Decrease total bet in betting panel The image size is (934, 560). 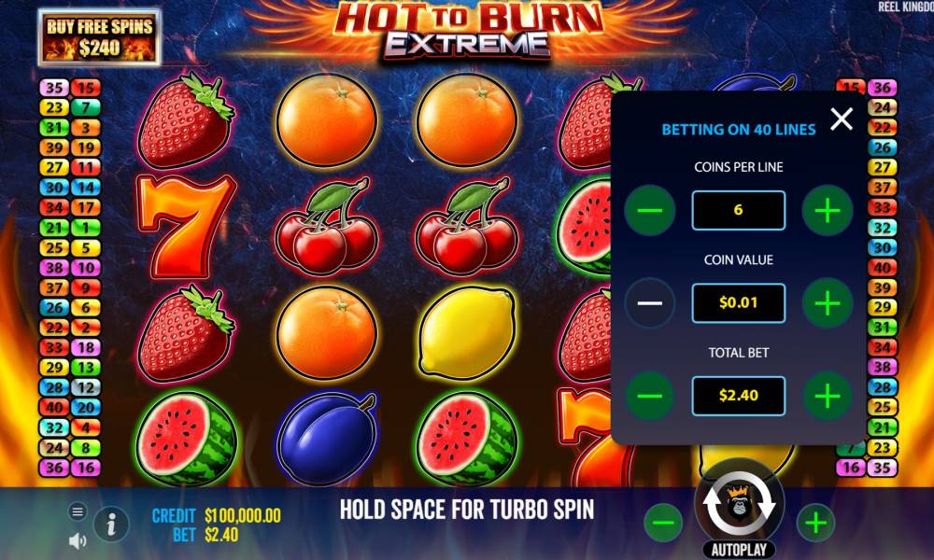650,396
